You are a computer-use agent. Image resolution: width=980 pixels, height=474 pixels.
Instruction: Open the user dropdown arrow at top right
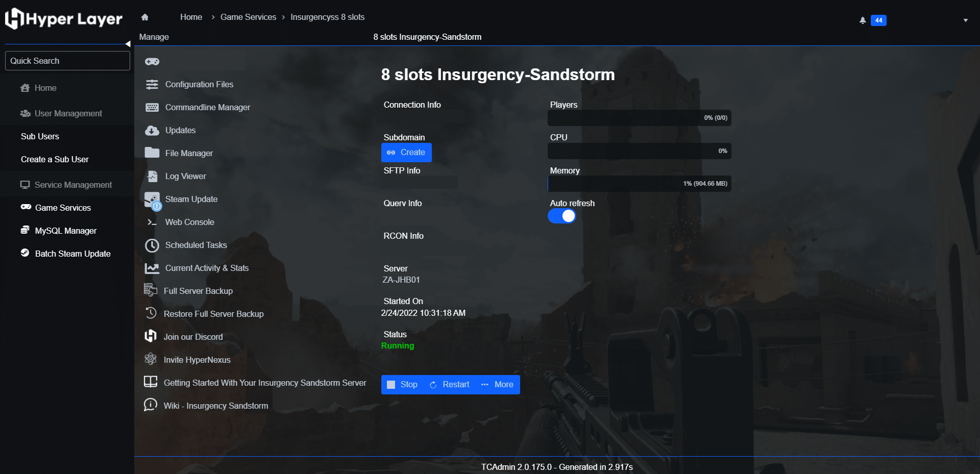point(966,20)
